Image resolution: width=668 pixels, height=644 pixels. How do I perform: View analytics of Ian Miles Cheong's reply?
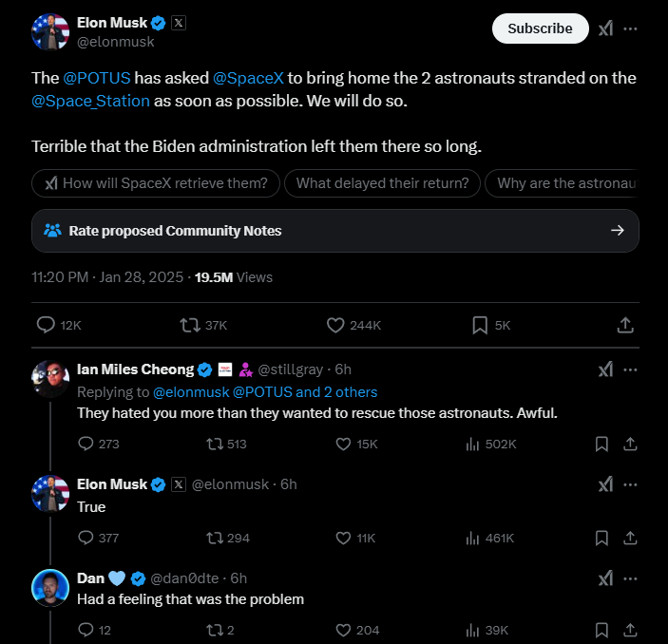[472, 444]
